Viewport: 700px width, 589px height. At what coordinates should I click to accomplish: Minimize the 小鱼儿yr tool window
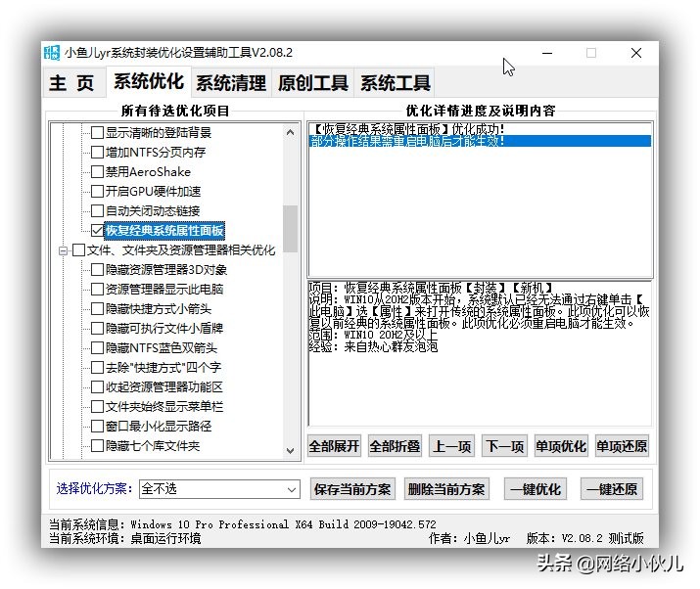coord(547,53)
